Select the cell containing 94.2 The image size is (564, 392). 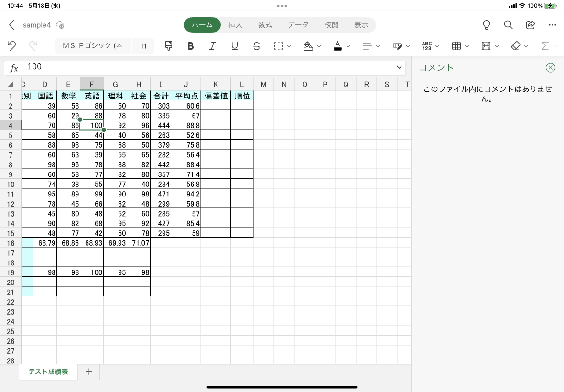pyautogui.click(x=186, y=194)
